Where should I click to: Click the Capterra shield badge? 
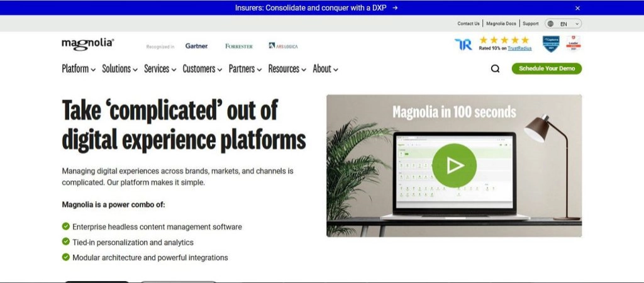551,44
